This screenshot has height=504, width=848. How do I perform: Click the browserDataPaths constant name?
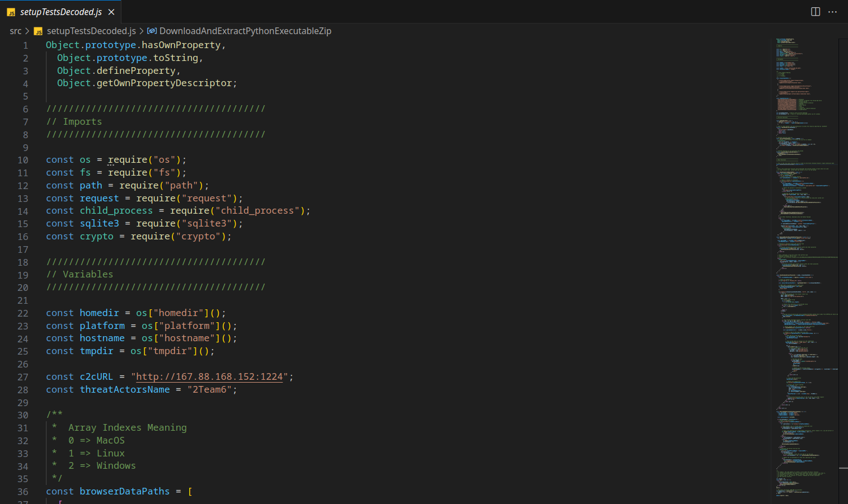click(x=125, y=492)
